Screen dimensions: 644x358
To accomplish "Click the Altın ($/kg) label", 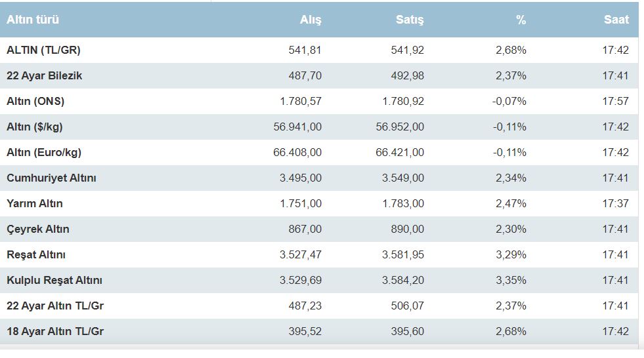I will (x=35, y=127).
